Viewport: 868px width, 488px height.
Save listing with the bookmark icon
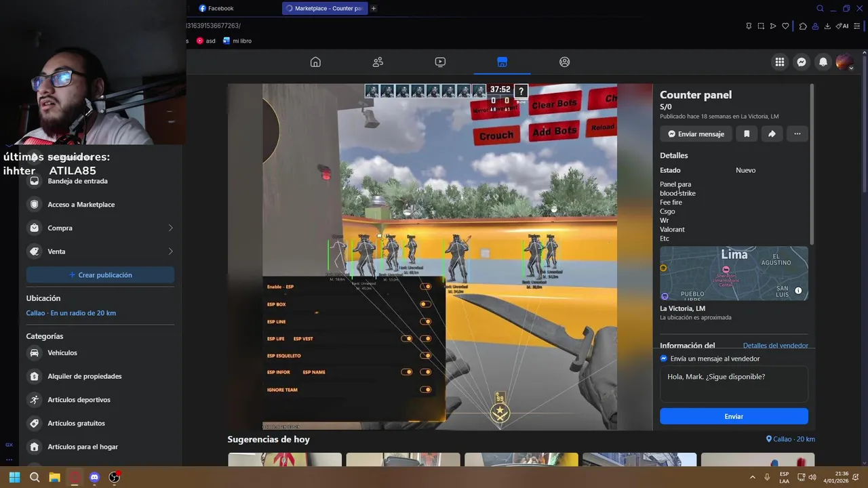click(747, 134)
